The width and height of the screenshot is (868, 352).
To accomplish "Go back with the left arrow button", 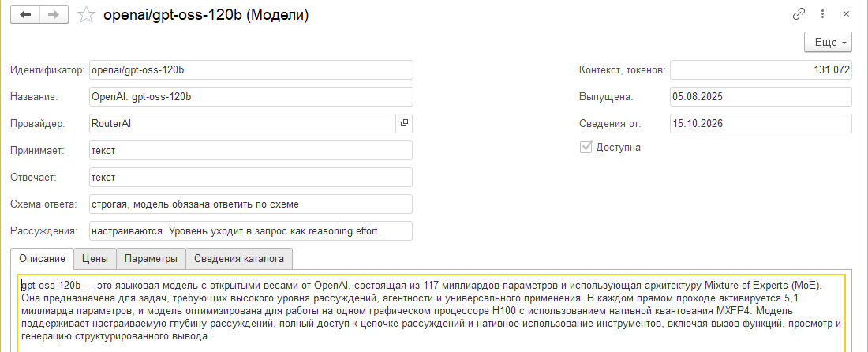I will click(x=25, y=15).
